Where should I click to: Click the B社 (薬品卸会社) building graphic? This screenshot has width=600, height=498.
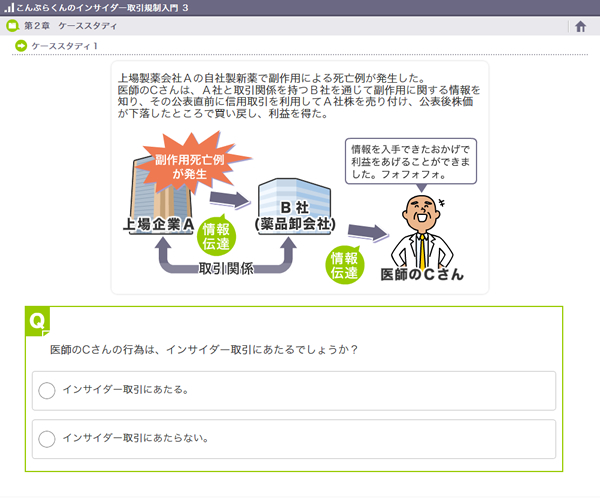(294, 206)
